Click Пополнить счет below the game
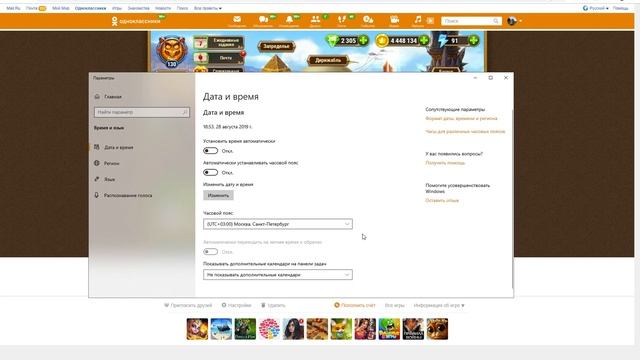 click(355, 305)
